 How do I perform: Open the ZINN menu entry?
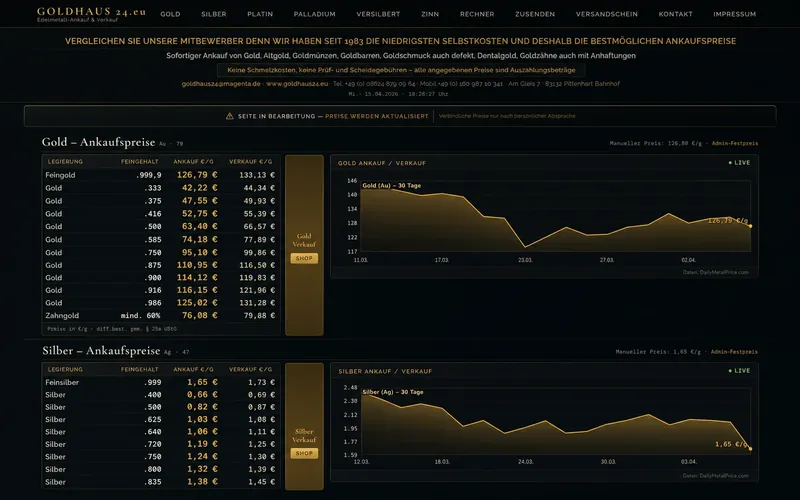click(x=430, y=14)
